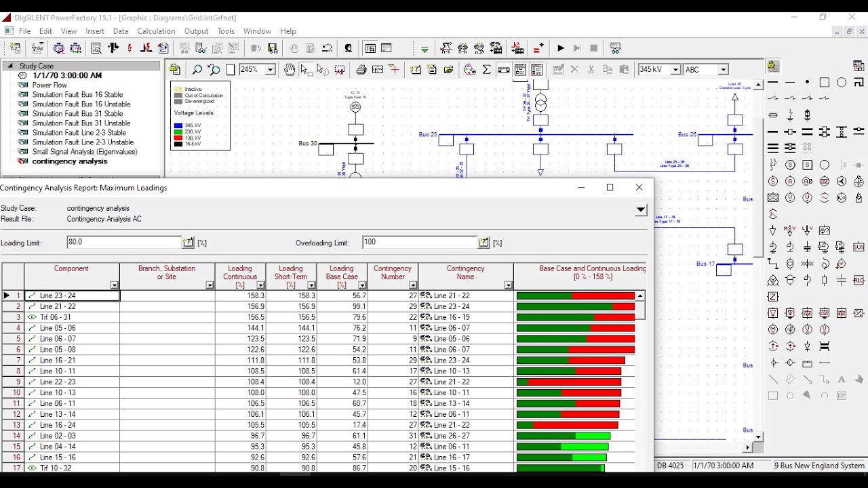This screenshot has height=488, width=868.
Task: Start simulation with the play icon
Action: click(561, 48)
